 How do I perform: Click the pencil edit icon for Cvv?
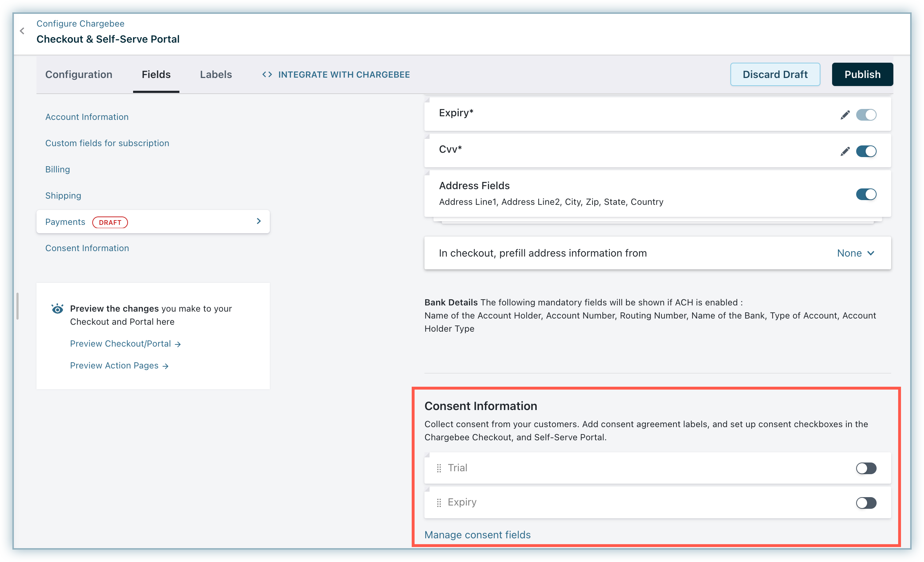pos(845,152)
